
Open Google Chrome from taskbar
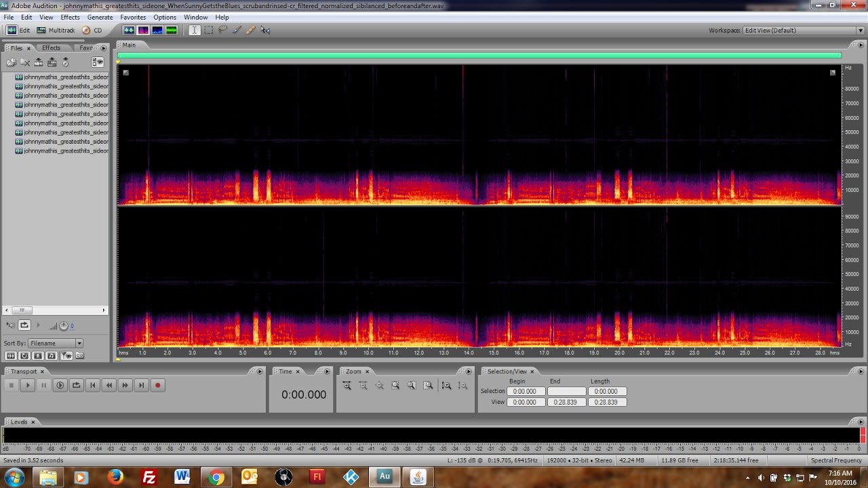pyautogui.click(x=216, y=477)
